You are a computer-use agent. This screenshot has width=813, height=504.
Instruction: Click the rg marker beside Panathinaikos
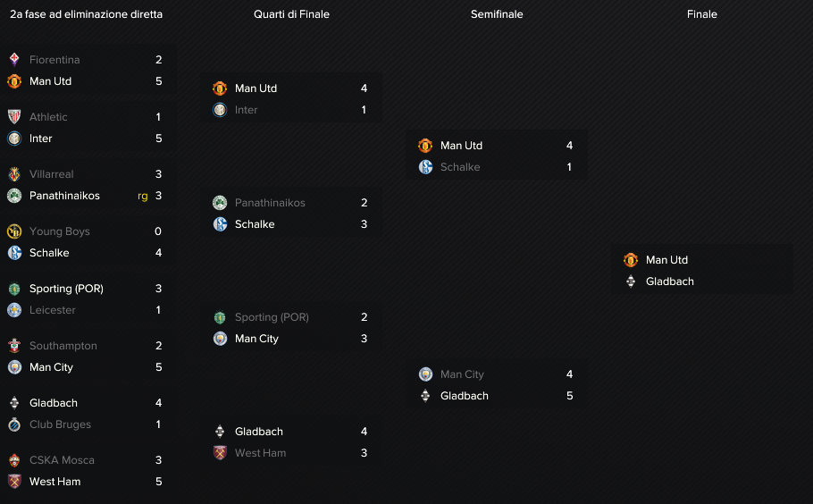tap(143, 197)
